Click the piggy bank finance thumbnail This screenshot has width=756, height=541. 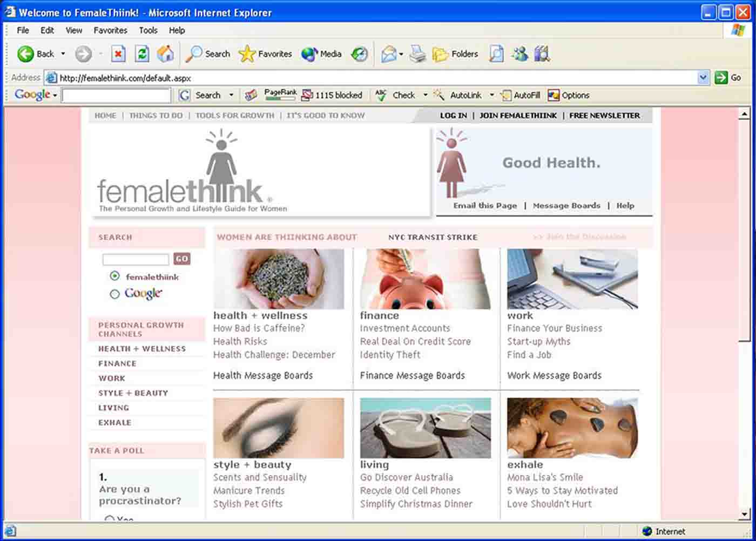(426, 279)
